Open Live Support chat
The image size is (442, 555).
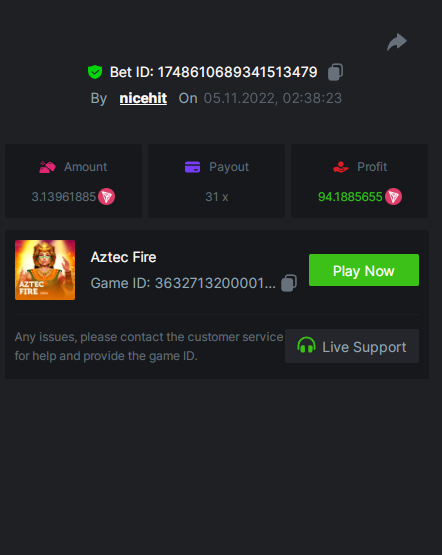tap(352, 346)
